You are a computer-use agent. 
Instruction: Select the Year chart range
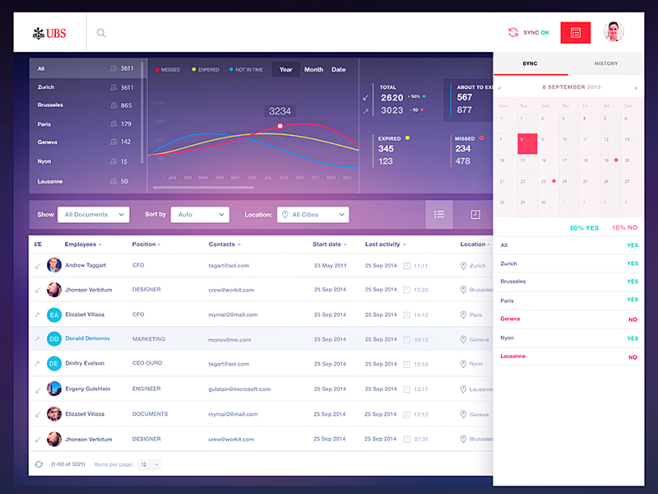[x=286, y=70]
